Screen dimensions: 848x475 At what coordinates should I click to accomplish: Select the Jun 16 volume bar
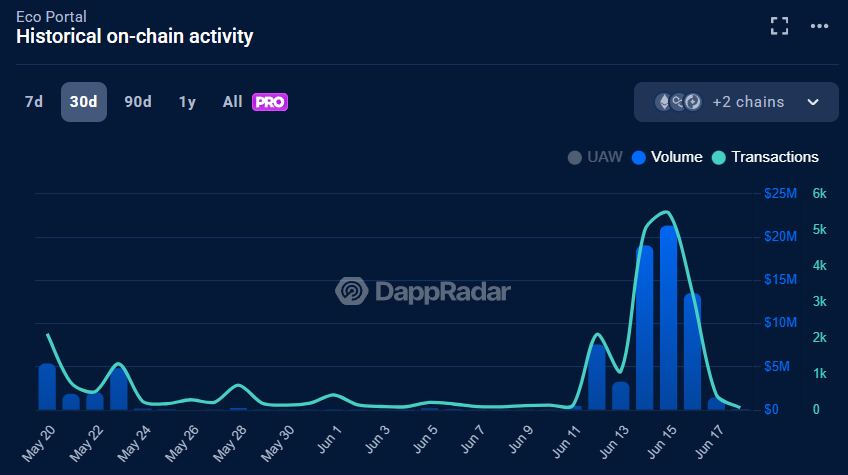click(x=692, y=352)
